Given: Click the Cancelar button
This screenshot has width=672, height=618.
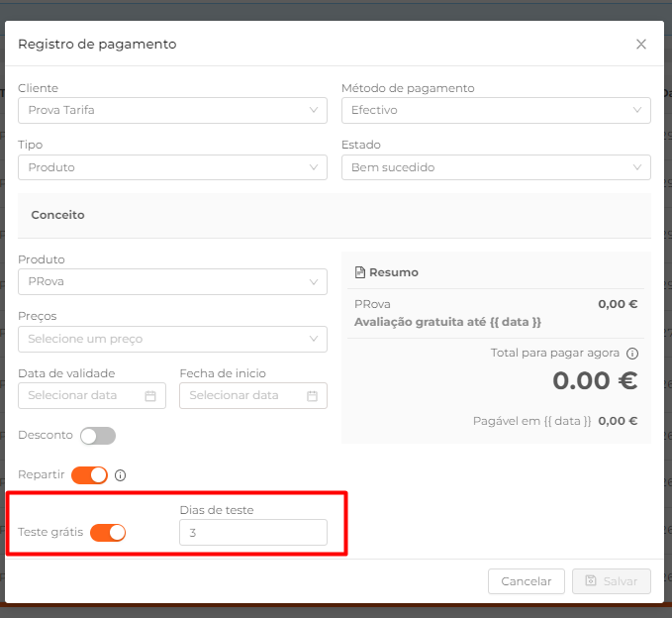Looking at the screenshot, I should point(526,581).
